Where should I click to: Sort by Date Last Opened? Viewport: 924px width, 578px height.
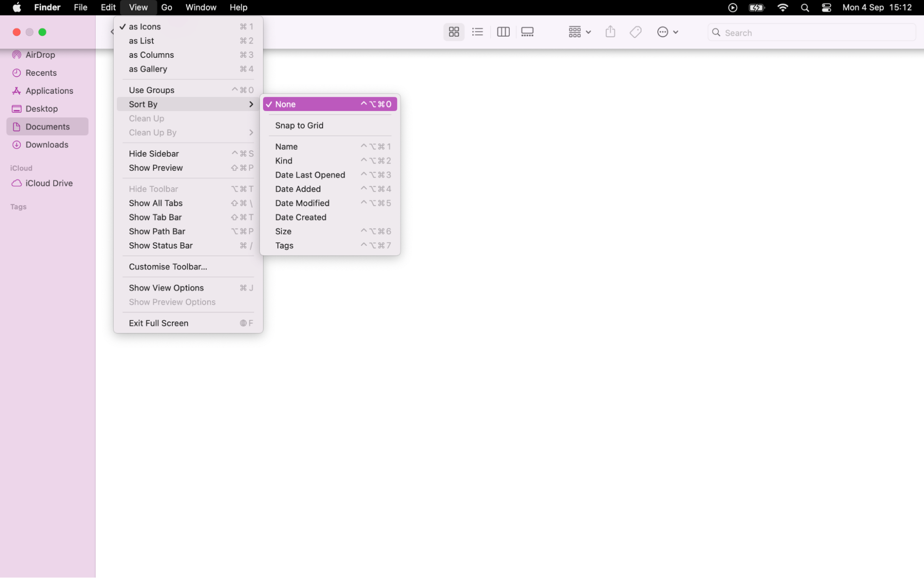coord(330,175)
